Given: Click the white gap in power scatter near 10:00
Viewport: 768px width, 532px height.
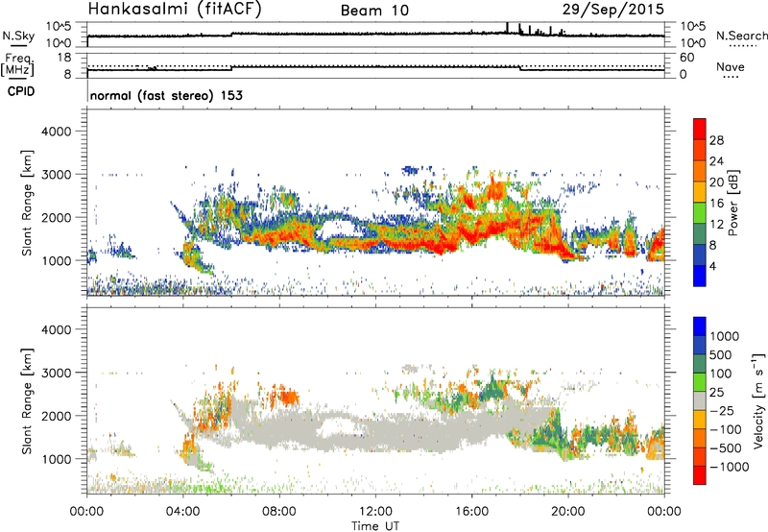Looking at the screenshot, I should point(338,230).
